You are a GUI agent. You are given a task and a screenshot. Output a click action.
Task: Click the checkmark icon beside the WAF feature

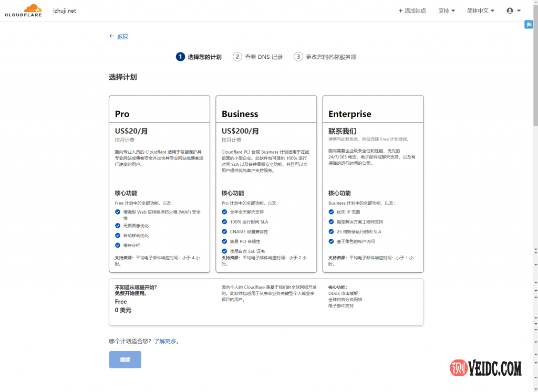pyautogui.click(x=118, y=212)
